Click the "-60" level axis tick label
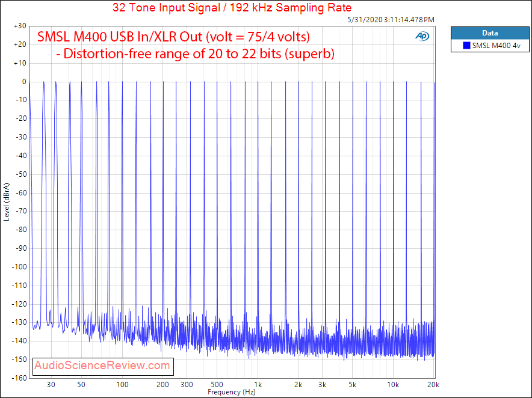This screenshot has width=532, height=398. [x=21, y=193]
